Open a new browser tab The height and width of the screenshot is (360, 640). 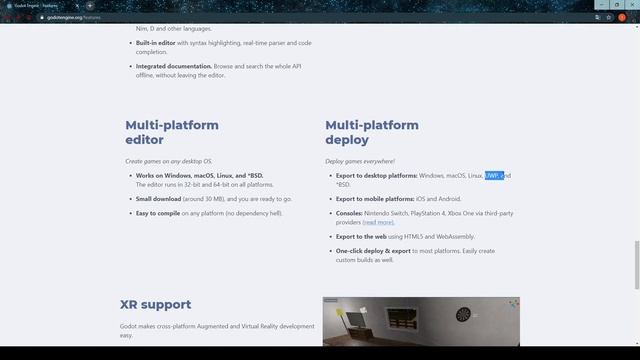[90, 6]
